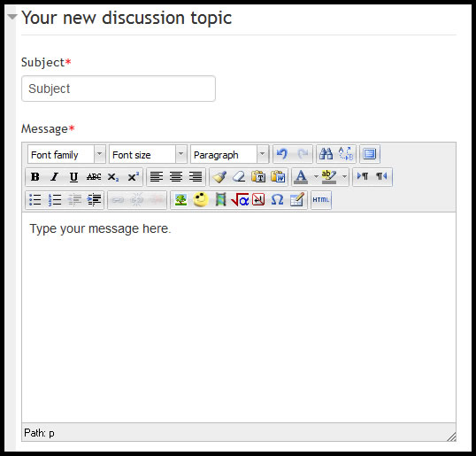Viewport: 476px width, 456px height.
Task: Toggle fullscreen editor mode icon
Action: point(370,154)
